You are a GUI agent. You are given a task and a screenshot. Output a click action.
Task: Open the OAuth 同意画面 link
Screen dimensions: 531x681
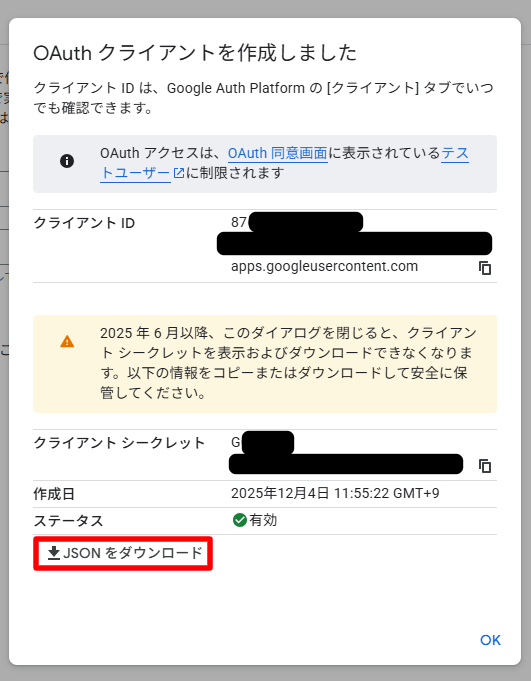[x=277, y=153]
